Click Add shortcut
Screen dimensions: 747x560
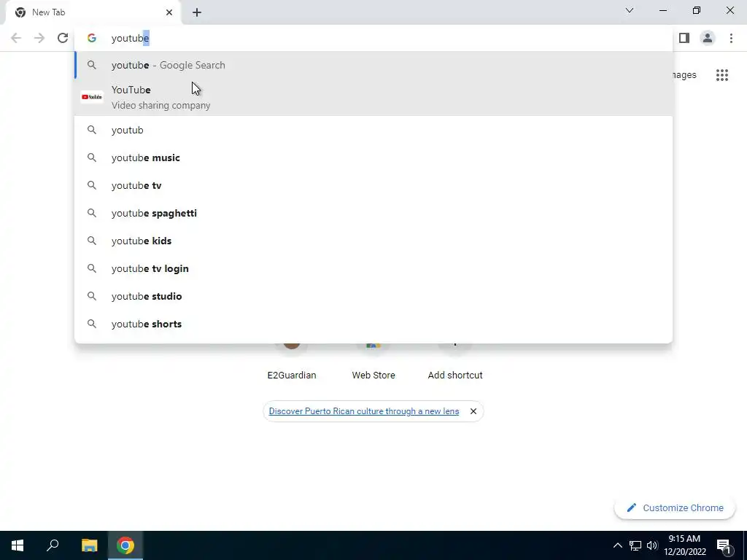click(455, 362)
